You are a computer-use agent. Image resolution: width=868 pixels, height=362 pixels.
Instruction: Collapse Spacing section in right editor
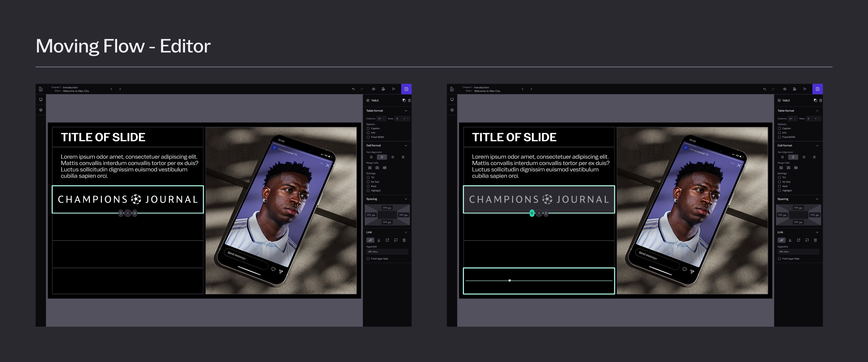point(817,199)
